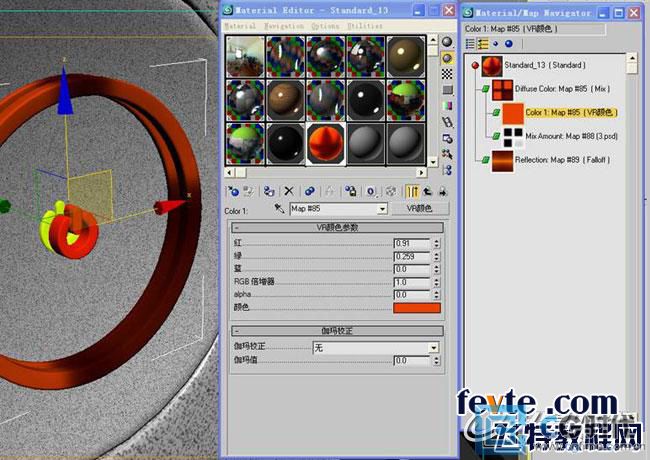650x460 pixels.
Task: Click the 绿 value field 0.259
Action: pos(412,257)
